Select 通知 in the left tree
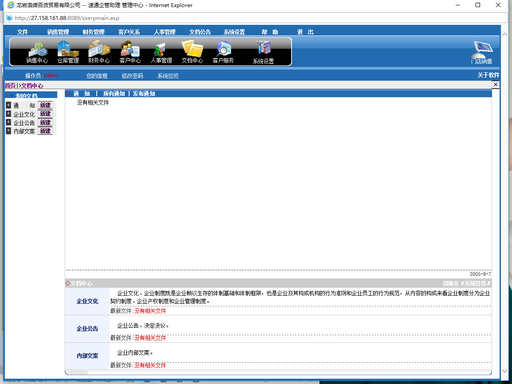Viewport: 512px width, 384px height. [24, 106]
